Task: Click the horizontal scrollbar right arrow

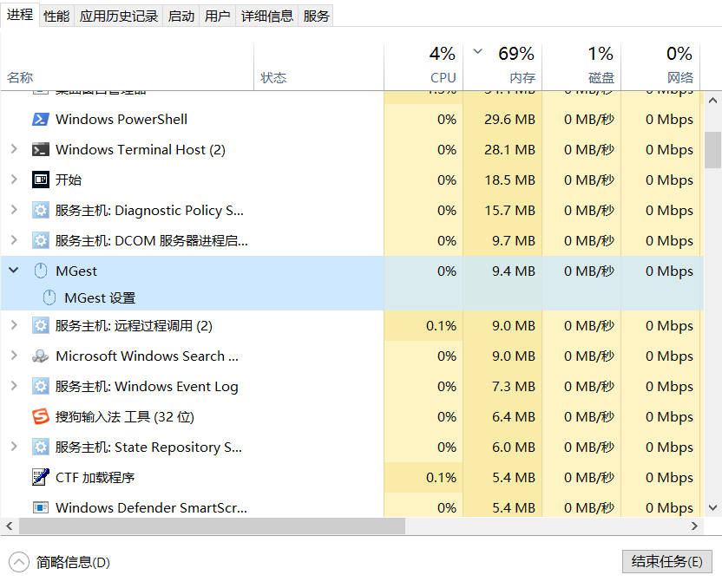Action: click(x=694, y=526)
